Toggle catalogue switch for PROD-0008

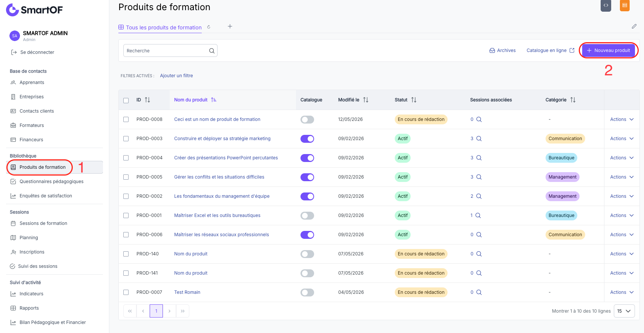[307, 120]
